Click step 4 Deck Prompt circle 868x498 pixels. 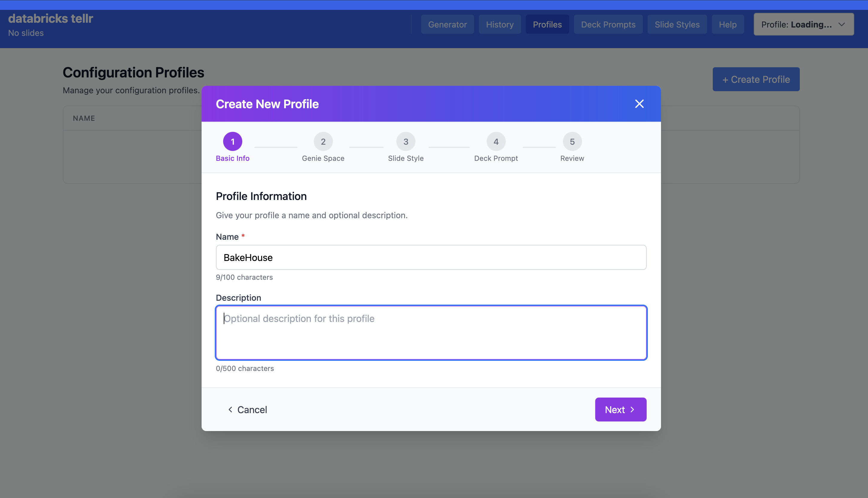[x=496, y=142]
